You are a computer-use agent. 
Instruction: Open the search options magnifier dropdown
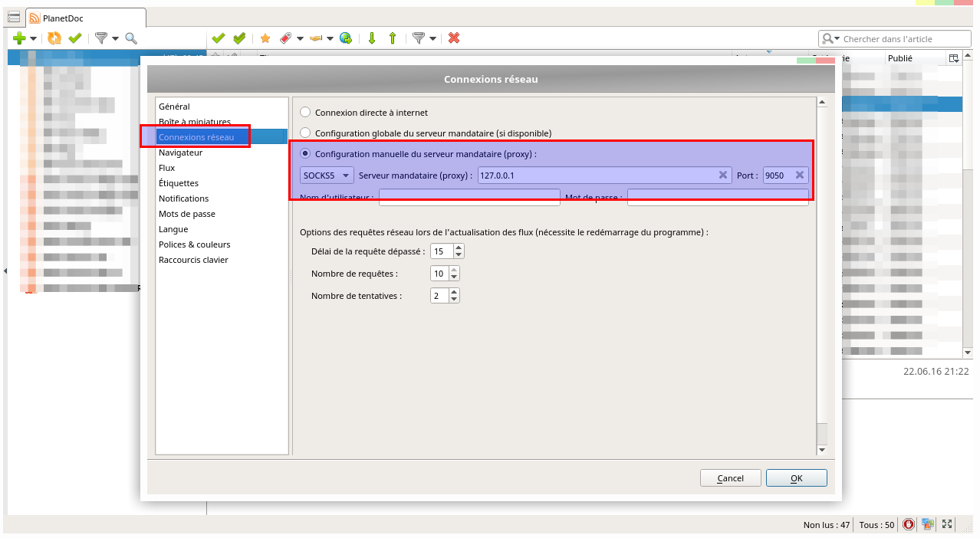(x=830, y=38)
